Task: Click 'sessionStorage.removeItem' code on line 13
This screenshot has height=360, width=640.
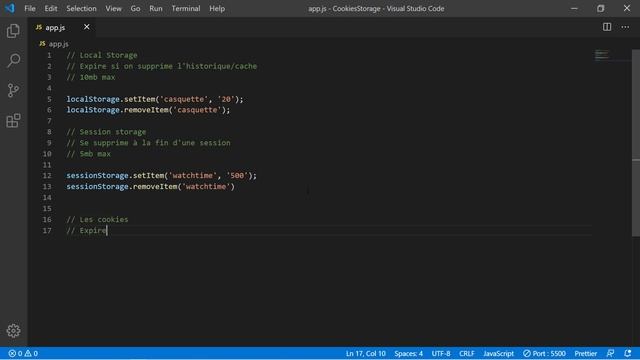Action: pos(122,187)
